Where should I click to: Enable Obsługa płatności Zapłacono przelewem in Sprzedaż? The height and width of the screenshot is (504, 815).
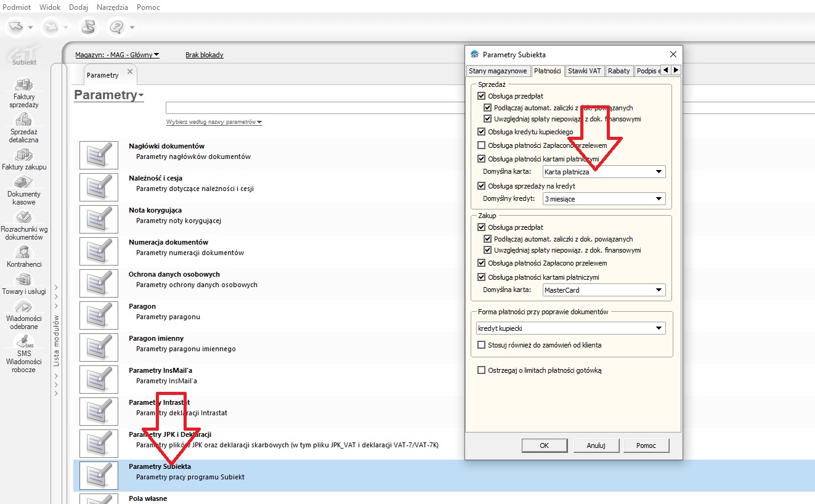click(482, 145)
